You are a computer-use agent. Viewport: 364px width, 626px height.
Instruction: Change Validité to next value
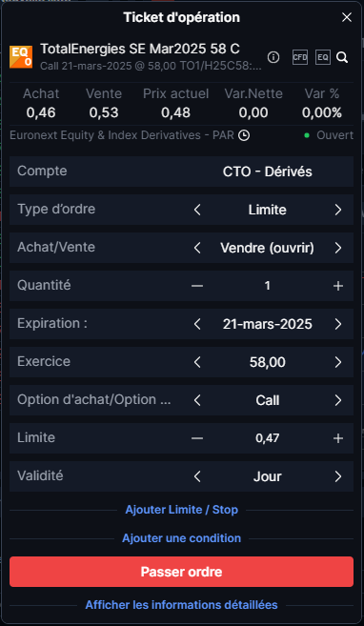[338, 476]
